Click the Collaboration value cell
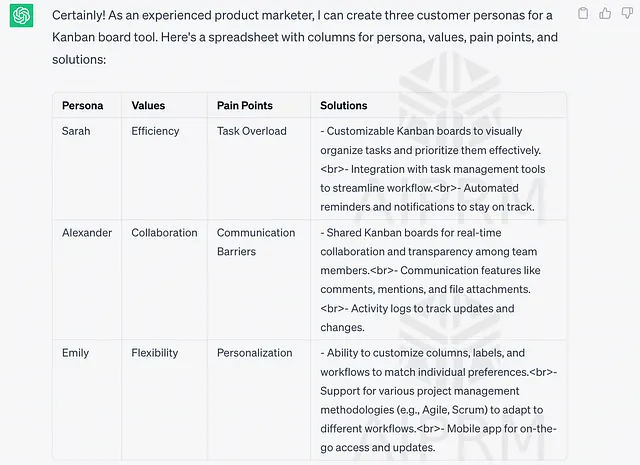 click(164, 233)
